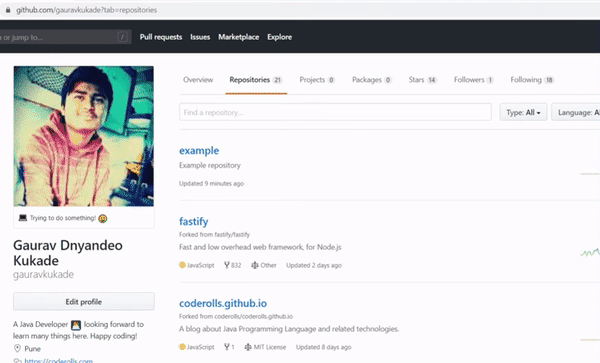
Task: Switch to the Overview tab
Action: tap(198, 80)
